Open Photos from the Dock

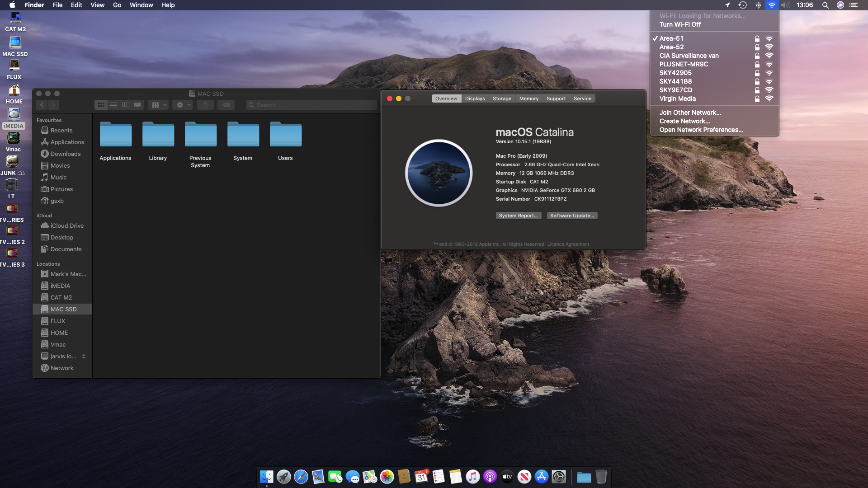pos(387,477)
